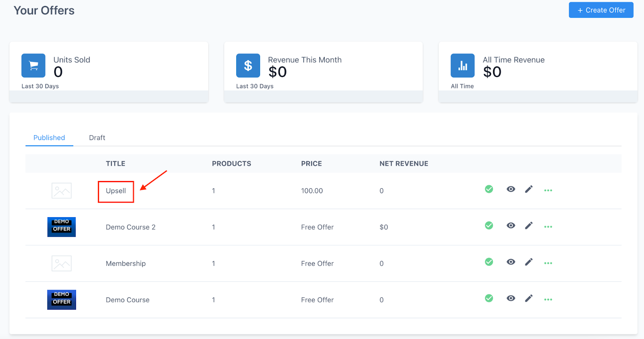Click the Units Sold cart icon
The width and height of the screenshot is (644, 339).
point(33,66)
